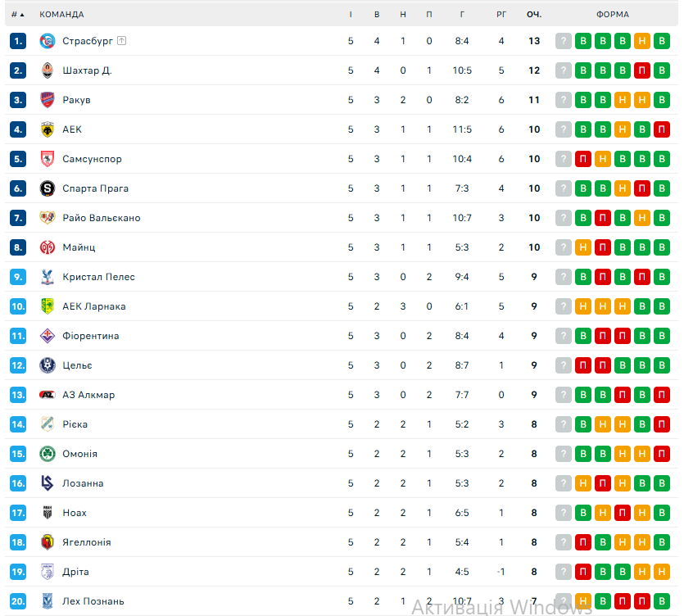Open the Омонія team link
Image resolution: width=684 pixels, height=616 pixels.
pyautogui.click(x=79, y=454)
